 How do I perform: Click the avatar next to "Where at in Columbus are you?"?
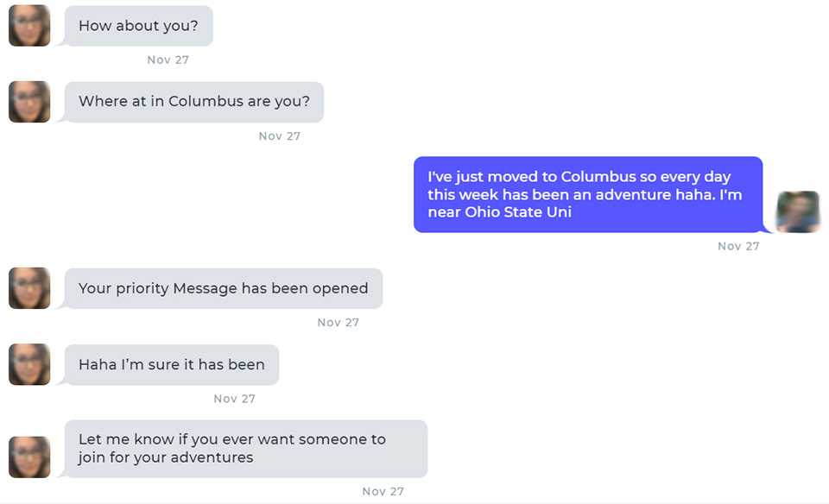click(x=28, y=101)
